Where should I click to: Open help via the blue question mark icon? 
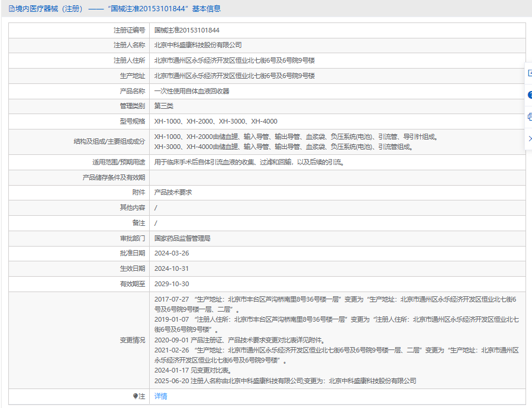coord(529,95)
